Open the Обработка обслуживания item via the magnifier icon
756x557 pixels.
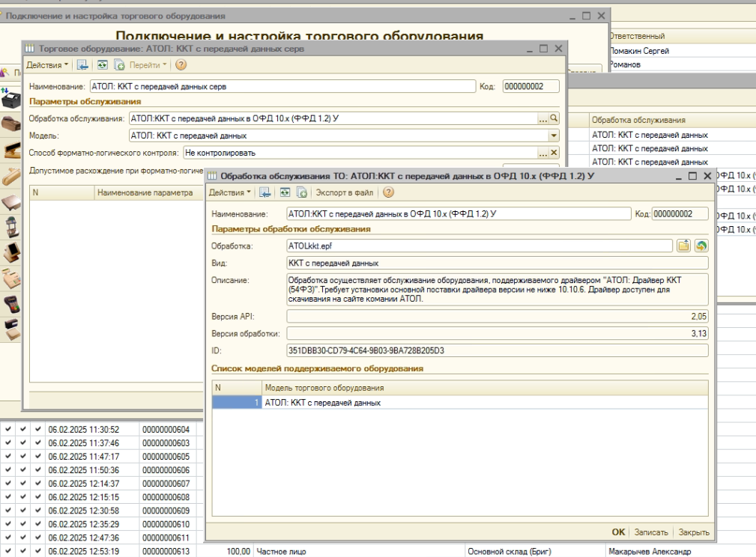point(554,118)
